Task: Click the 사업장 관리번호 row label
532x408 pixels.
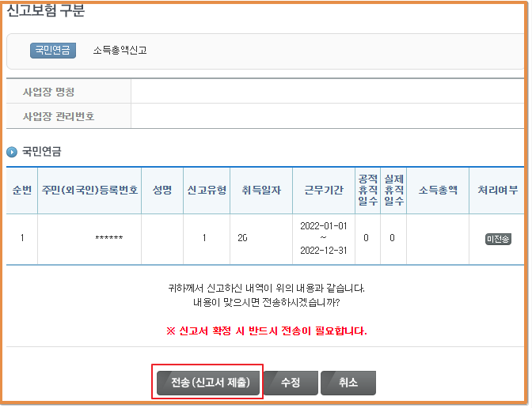Action: (59, 117)
